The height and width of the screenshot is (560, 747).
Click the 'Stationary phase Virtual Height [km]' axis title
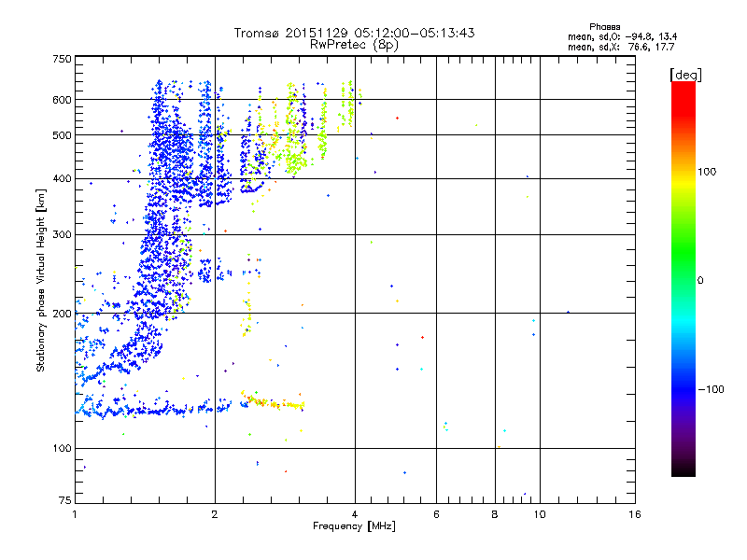(x=40, y=280)
